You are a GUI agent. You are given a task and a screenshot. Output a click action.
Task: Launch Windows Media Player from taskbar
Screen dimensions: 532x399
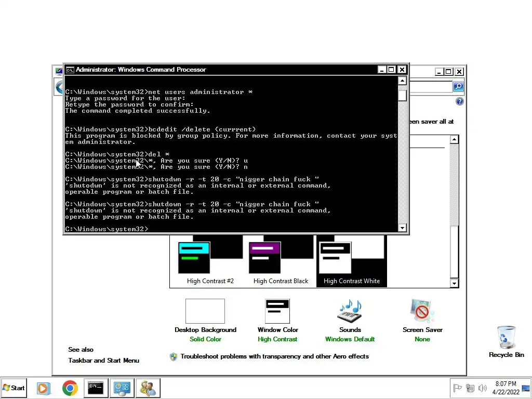pos(44,388)
